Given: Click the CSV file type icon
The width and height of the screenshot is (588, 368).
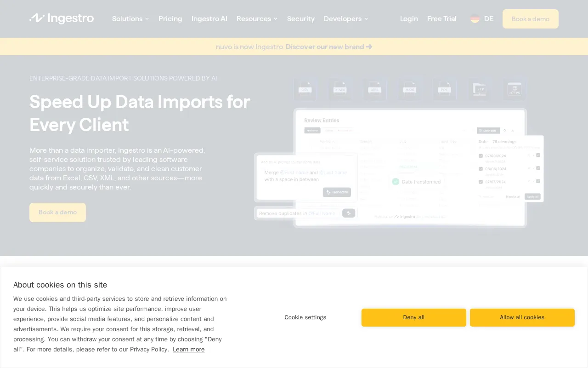Looking at the screenshot, I should [305, 89].
